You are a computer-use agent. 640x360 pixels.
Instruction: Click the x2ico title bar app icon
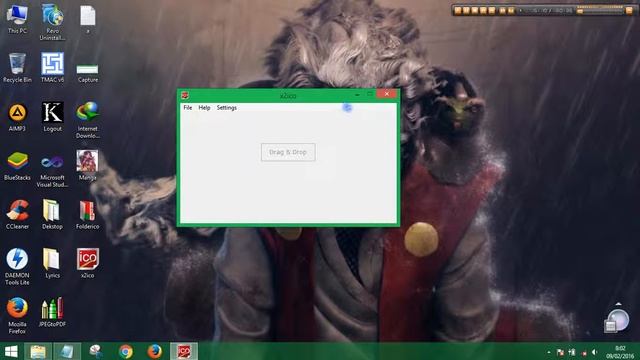tap(185, 96)
